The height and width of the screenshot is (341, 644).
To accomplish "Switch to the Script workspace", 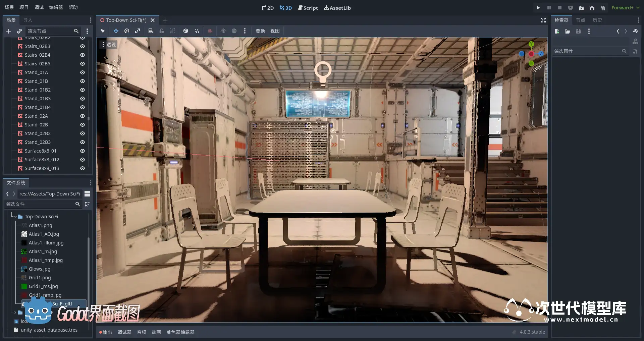I will click(x=308, y=8).
